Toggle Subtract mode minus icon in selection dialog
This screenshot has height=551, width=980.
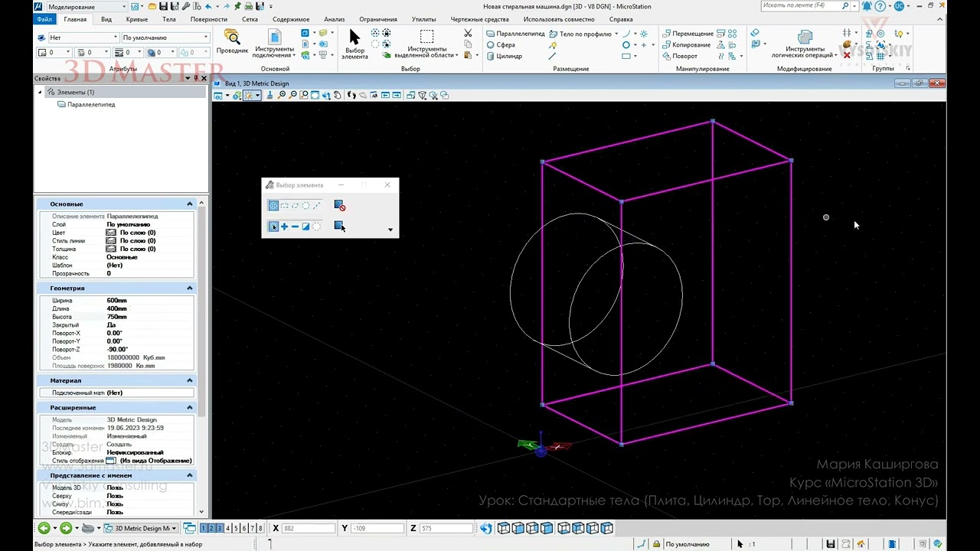pos(295,227)
